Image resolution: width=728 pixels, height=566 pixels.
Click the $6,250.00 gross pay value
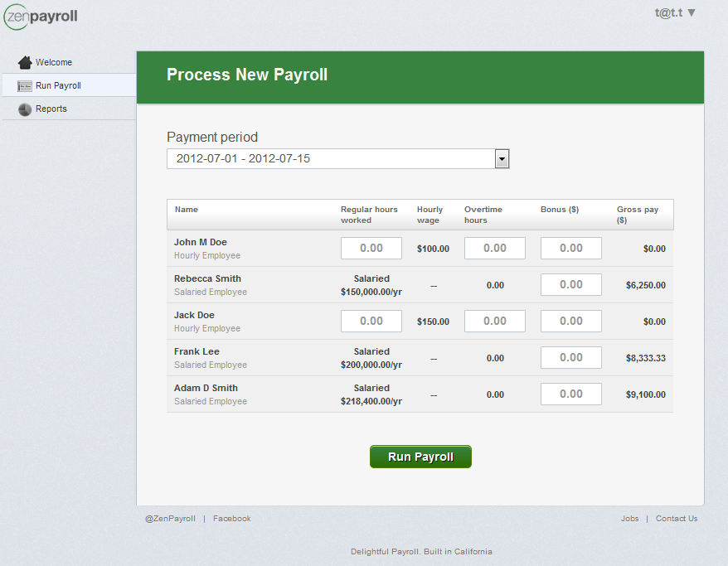tap(646, 285)
